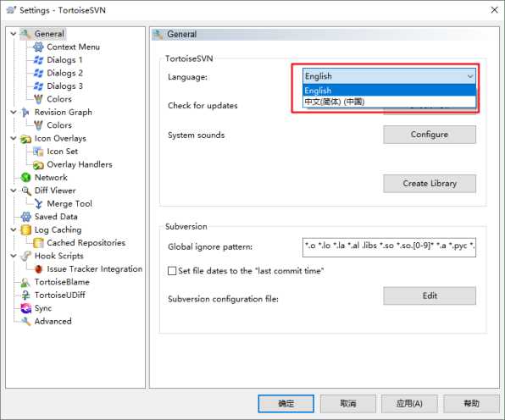This screenshot has width=505, height=420.
Task: Open the Sync settings page
Action: 43,308
